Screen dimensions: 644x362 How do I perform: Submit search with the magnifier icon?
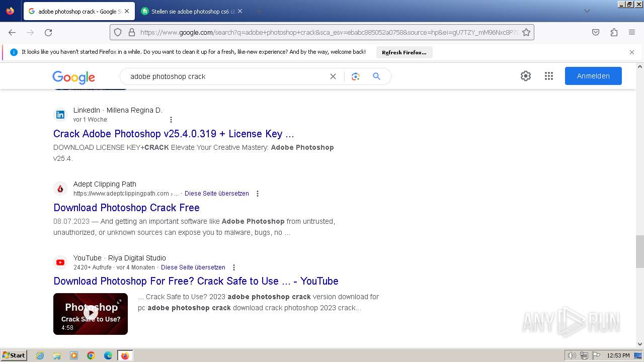376,76
